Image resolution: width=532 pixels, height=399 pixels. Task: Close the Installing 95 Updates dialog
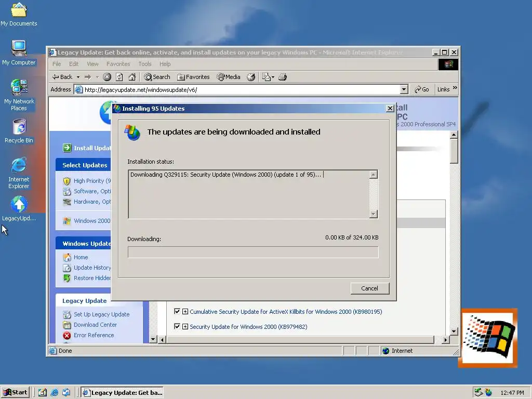point(390,108)
